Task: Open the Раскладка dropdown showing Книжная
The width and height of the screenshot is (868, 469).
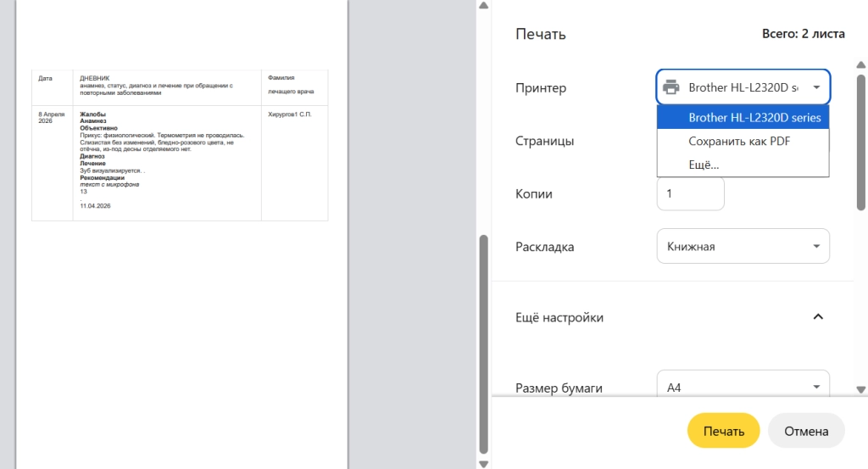Action: point(743,247)
